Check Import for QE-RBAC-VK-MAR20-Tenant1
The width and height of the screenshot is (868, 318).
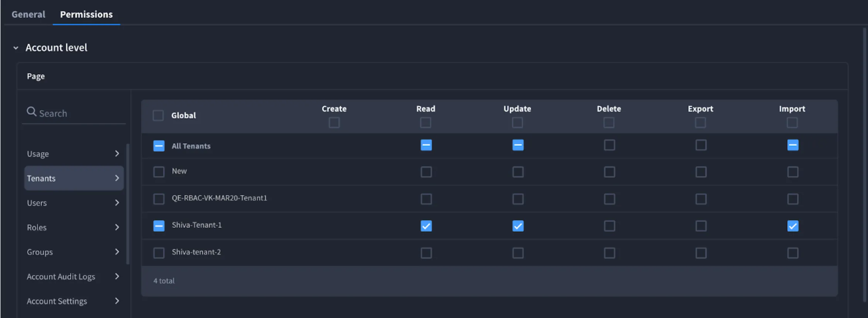pyautogui.click(x=793, y=199)
